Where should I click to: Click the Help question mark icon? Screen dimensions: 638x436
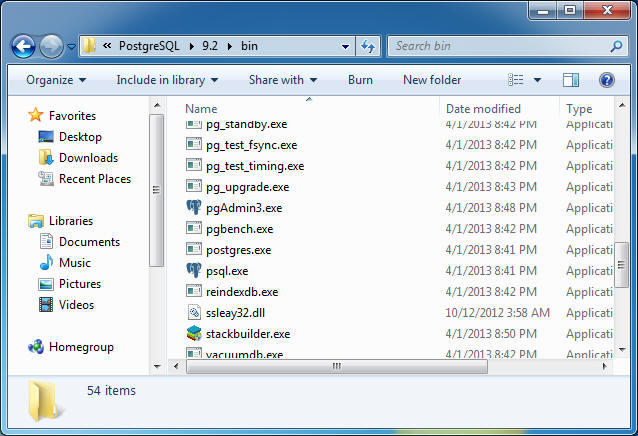coord(607,80)
